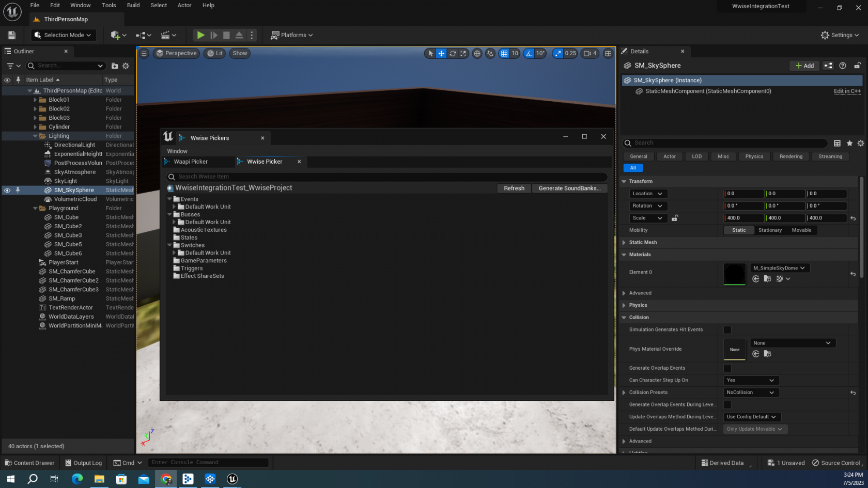
Task: Collapse the Lighting folder in Outliner
Action: coord(35,136)
